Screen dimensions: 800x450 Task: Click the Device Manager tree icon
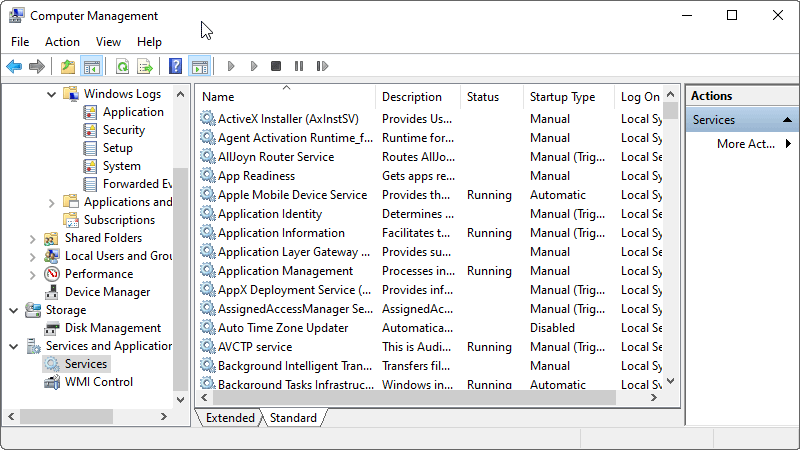coord(52,292)
